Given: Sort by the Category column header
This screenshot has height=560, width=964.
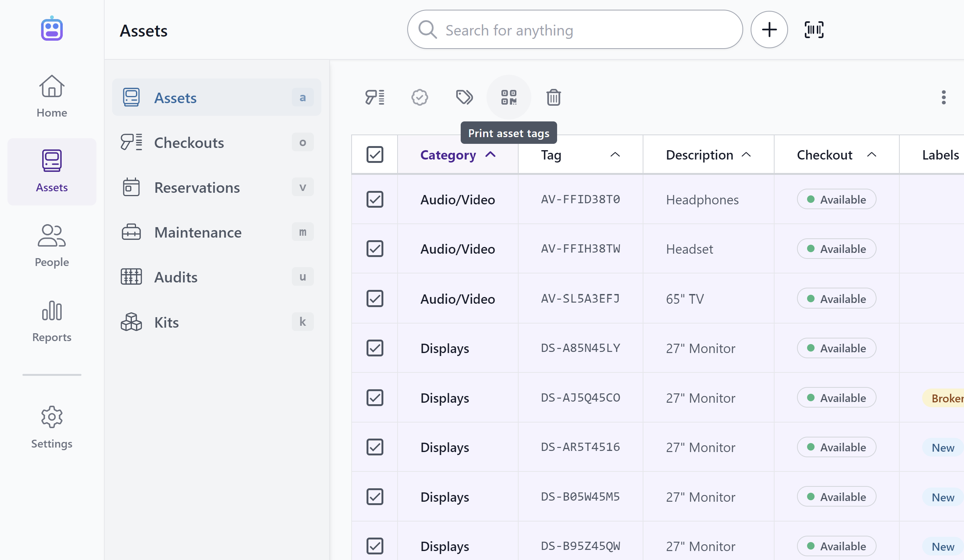Looking at the screenshot, I should point(458,155).
